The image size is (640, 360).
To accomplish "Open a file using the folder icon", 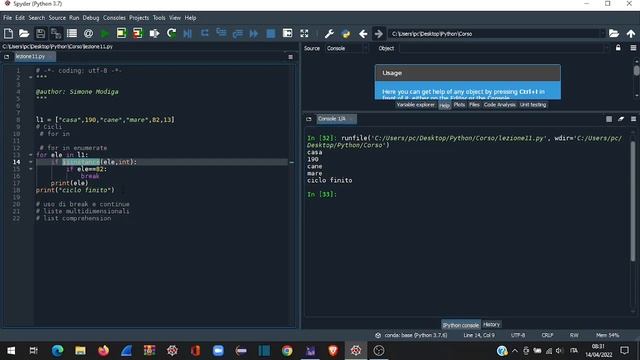I will pyautogui.click(x=24, y=33).
